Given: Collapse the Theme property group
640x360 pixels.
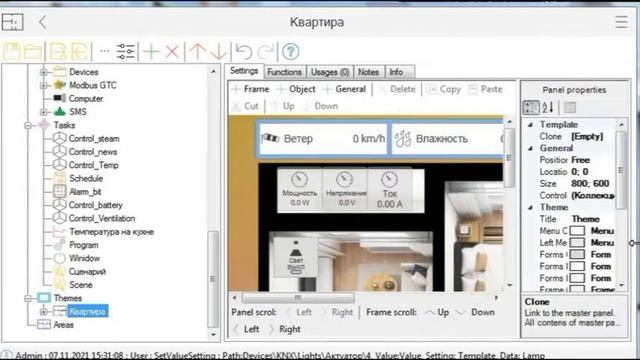Looking at the screenshot, I should point(530,207).
